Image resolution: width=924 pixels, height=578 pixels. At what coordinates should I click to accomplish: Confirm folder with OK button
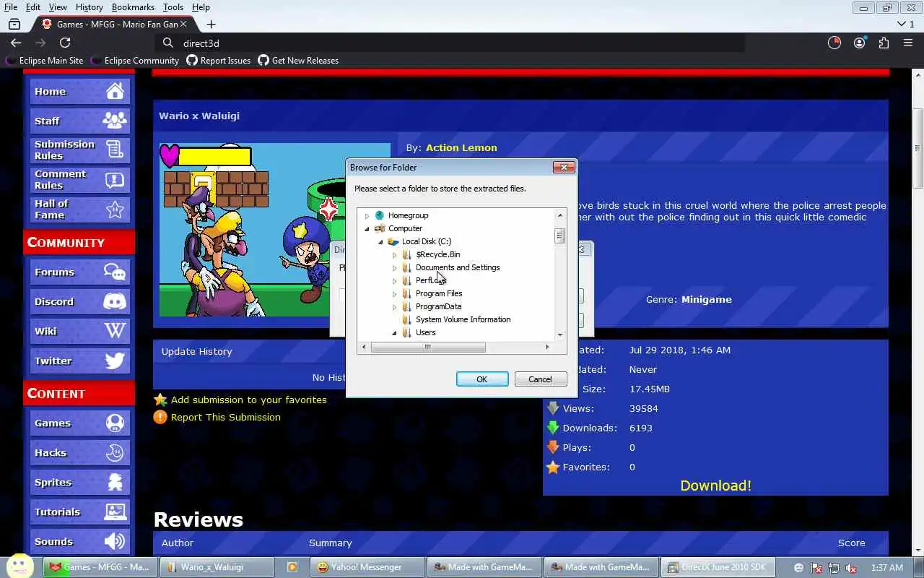click(x=482, y=379)
